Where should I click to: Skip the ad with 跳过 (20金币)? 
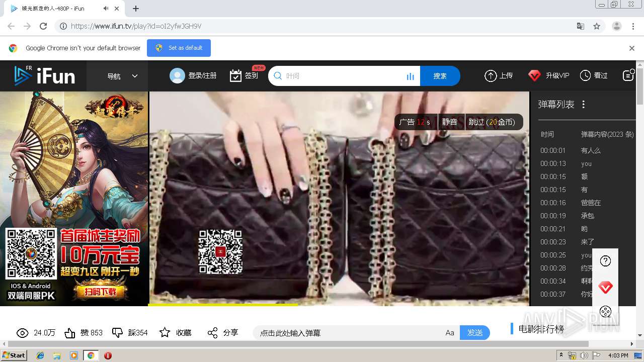[x=492, y=122]
